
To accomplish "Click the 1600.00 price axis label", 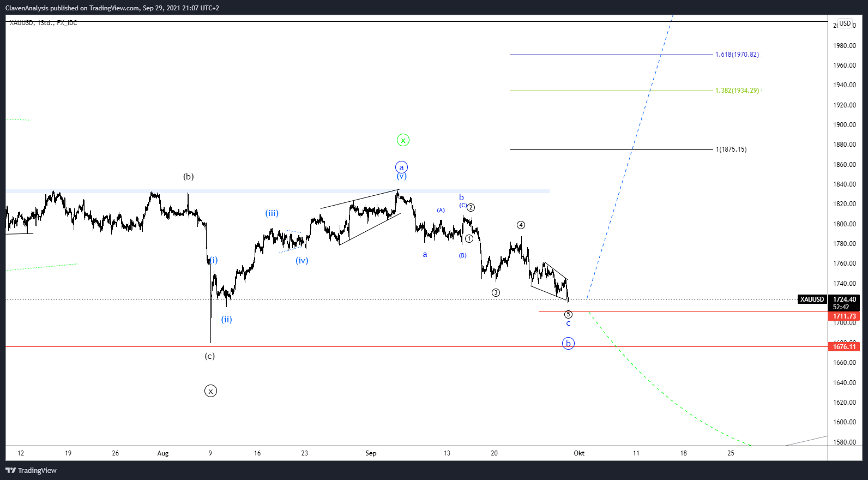I will point(845,422).
